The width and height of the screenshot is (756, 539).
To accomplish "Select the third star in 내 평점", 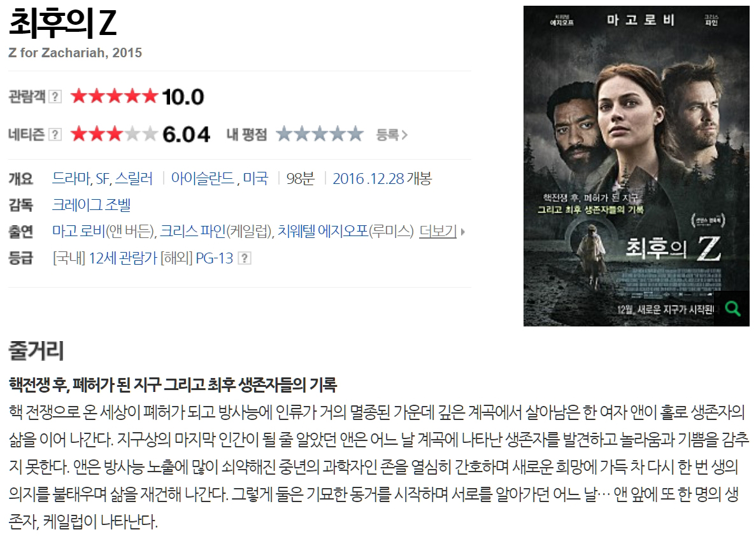I will tap(320, 134).
